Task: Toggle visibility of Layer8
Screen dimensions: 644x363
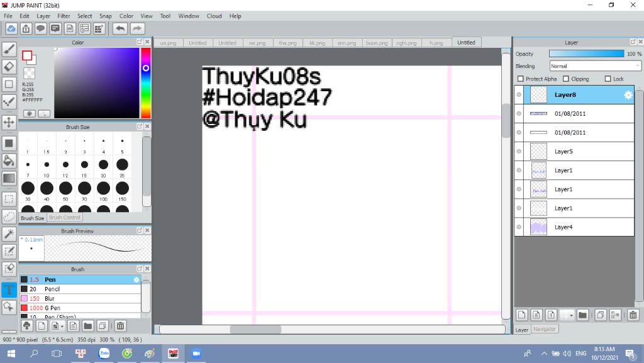Action: click(x=519, y=95)
